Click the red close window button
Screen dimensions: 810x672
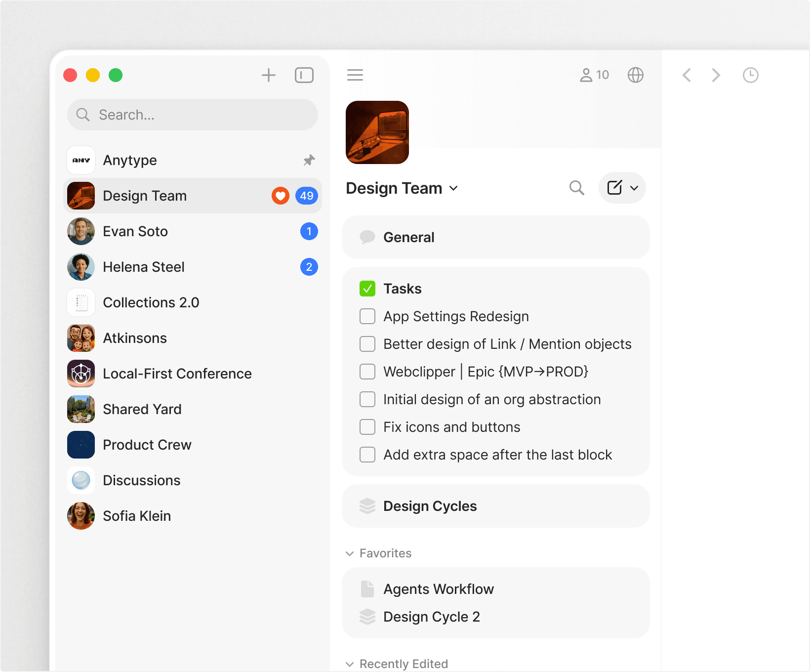[70, 75]
